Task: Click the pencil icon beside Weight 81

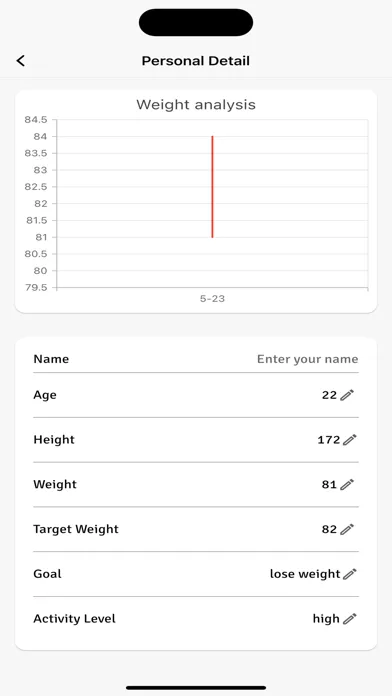Action: (x=347, y=484)
